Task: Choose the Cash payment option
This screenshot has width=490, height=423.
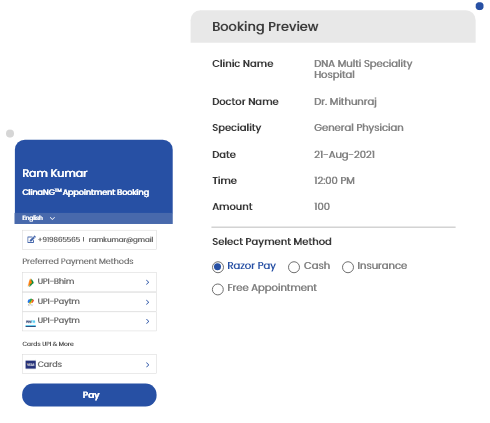Action: pos(294,267)
